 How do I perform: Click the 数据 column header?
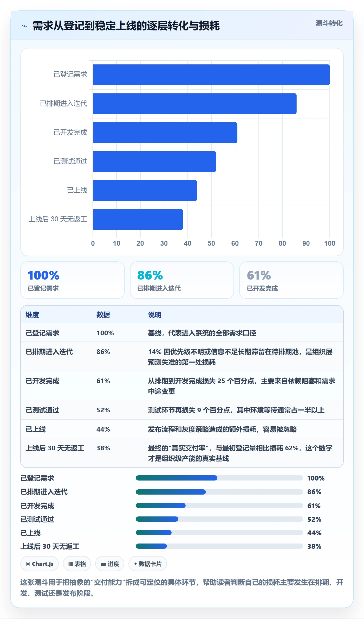pos(103,315)
